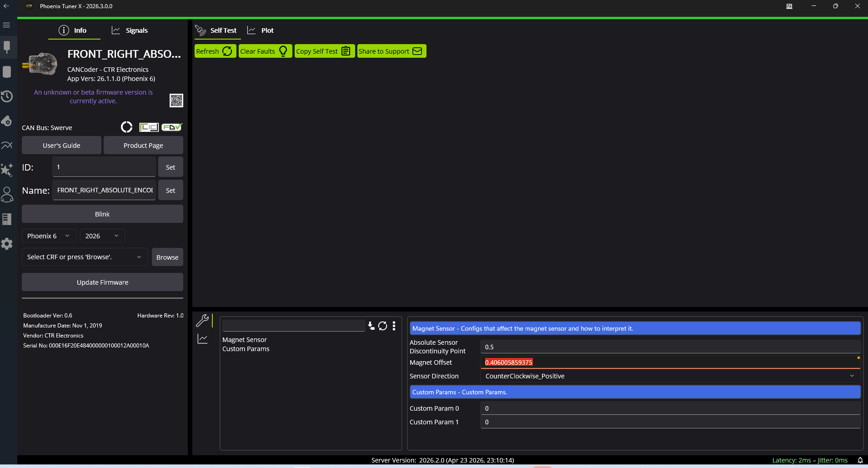Click the QR code icon
The image size is (868, 468).
tap(176, 101)
